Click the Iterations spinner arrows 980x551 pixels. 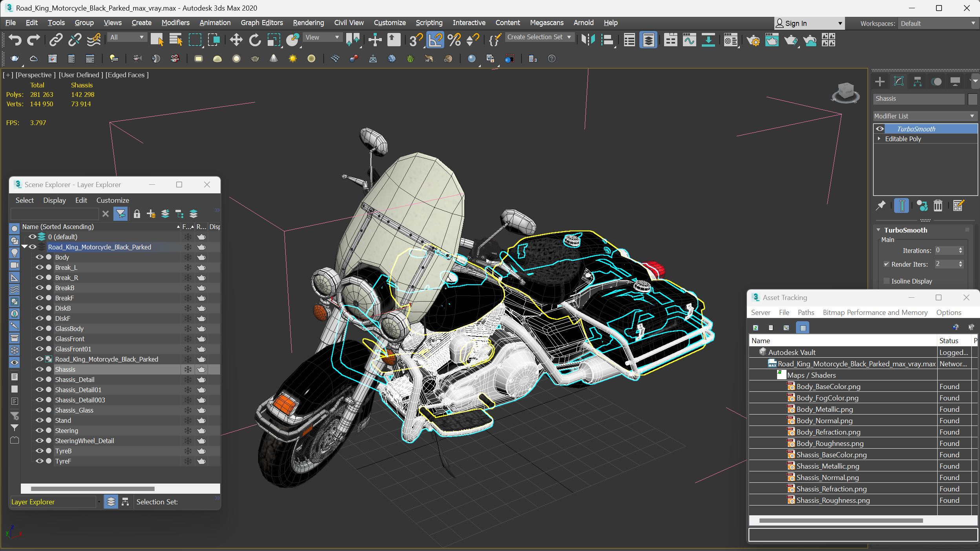tap(960, 250)
